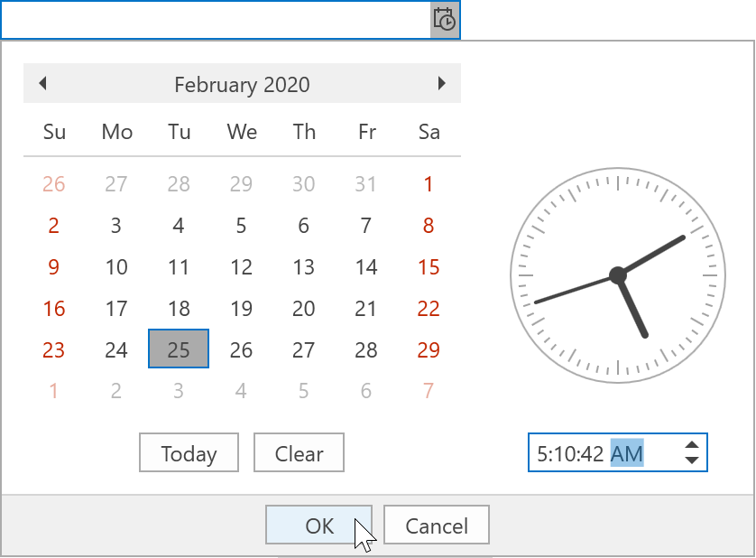Confirm selection with OK button
756x558 pixels.
point(318,525)
